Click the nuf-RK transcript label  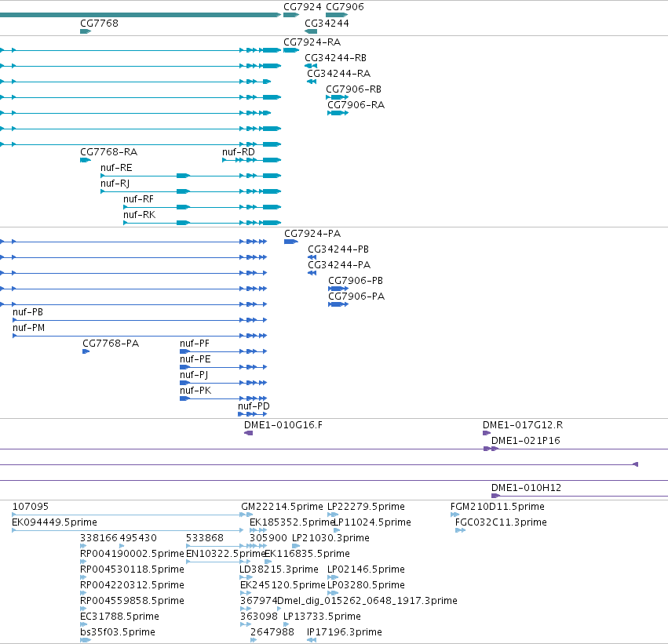[139, 215]
